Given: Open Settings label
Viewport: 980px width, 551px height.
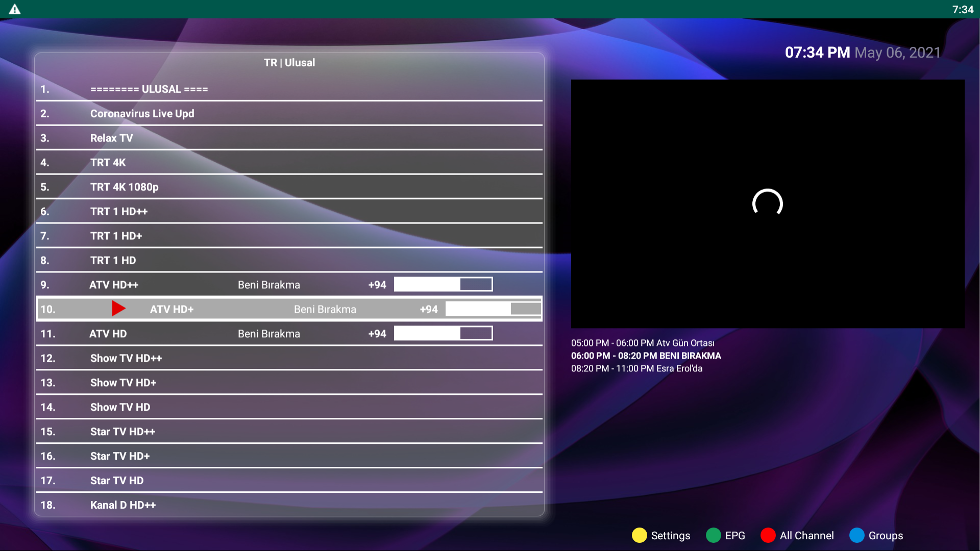Looking at the screenshot, I should [x=670, y=536].
